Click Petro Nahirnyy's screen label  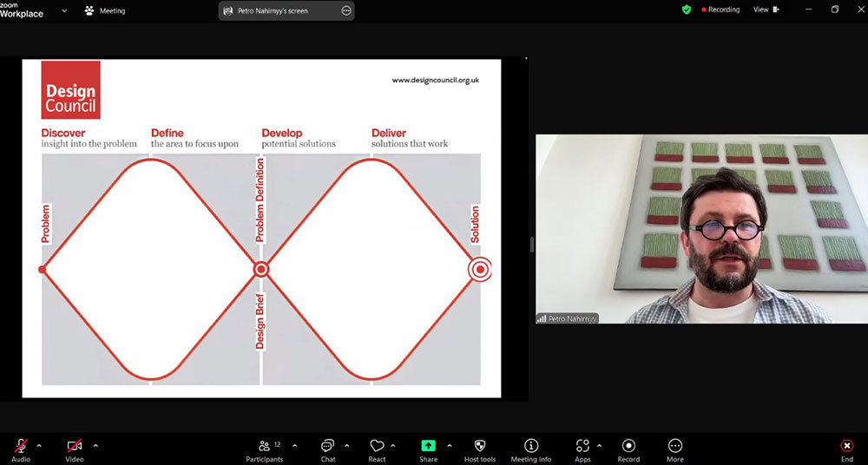click(x=273, y=10)
